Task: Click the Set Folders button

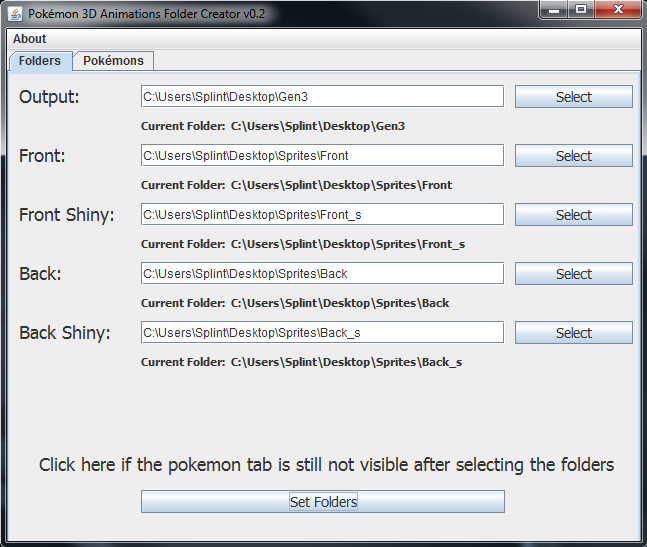Action: tap(322, 502)
